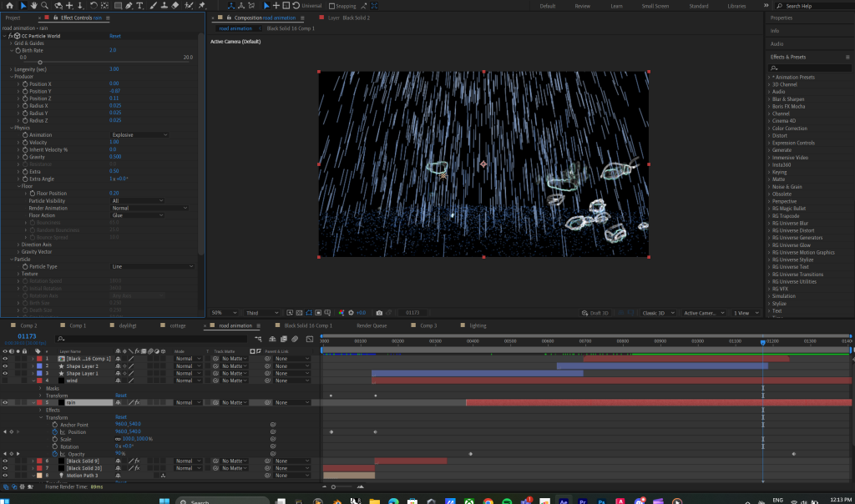Click the Home icon in the toolbar
This screenshot has height=504, width=855.
pyautogui.click(x=8, y=6)
